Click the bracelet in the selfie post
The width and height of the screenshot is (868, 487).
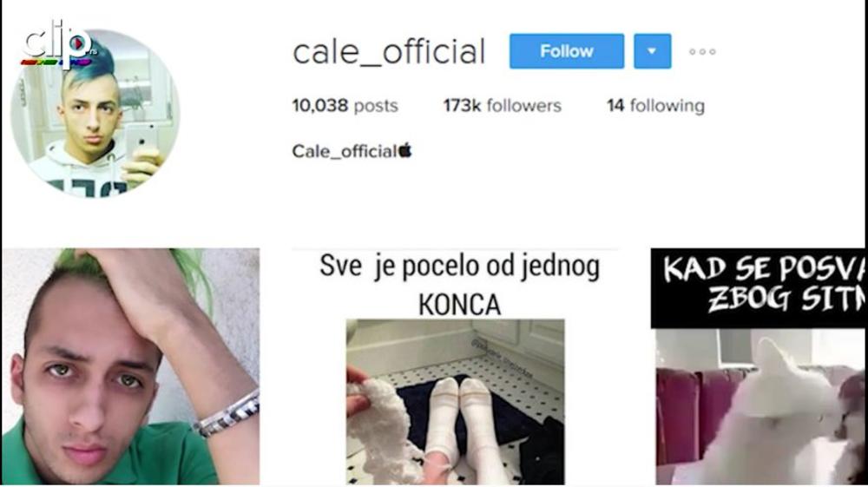click(227, 414)
